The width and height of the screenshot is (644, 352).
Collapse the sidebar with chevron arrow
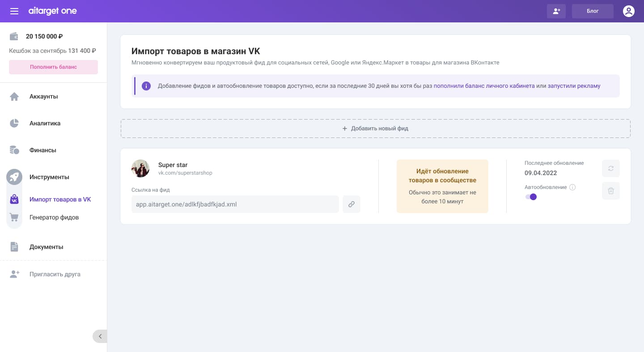click(x=100, y=336)
